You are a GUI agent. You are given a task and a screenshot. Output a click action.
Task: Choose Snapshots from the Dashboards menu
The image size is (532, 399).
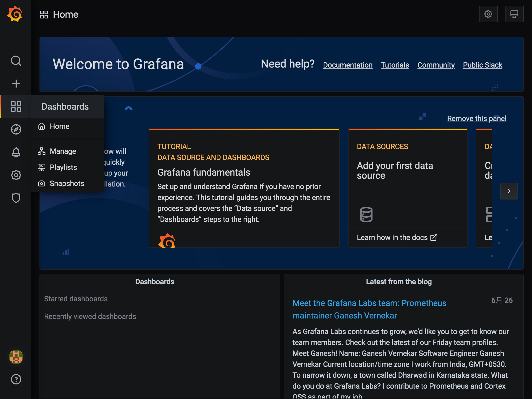67,183
